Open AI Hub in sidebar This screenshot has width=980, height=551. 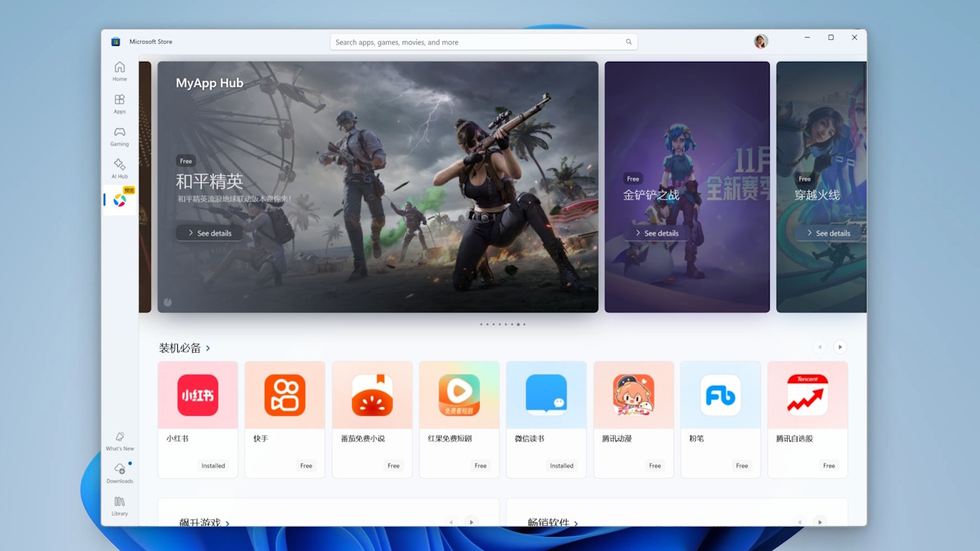120,169
